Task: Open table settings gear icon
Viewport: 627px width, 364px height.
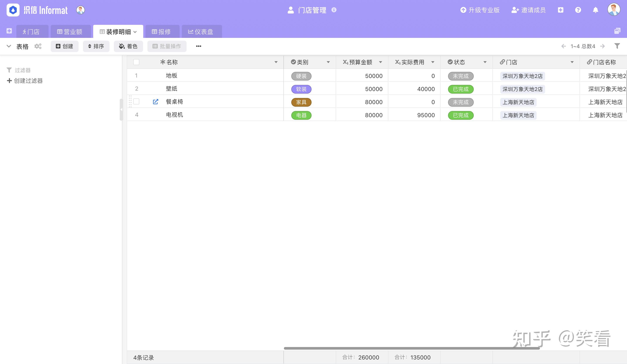Action: [38, 46]
